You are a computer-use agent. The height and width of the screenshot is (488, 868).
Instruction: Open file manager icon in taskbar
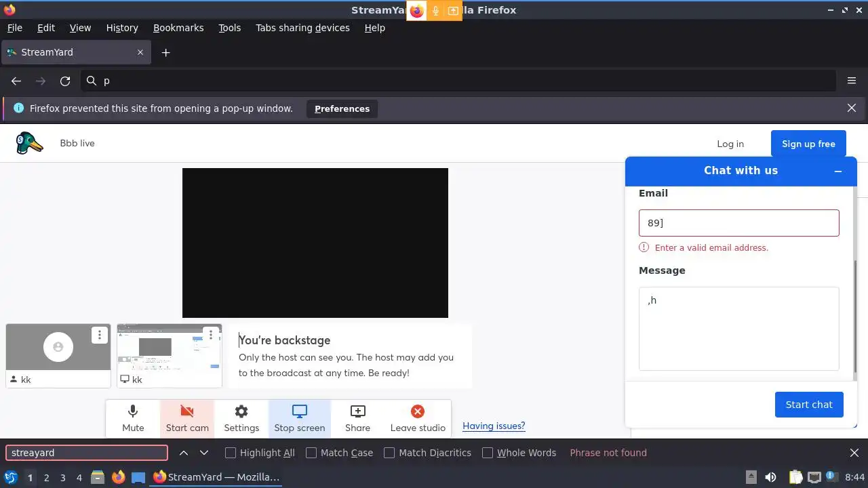pyautogui.click(x=98, y=477)
